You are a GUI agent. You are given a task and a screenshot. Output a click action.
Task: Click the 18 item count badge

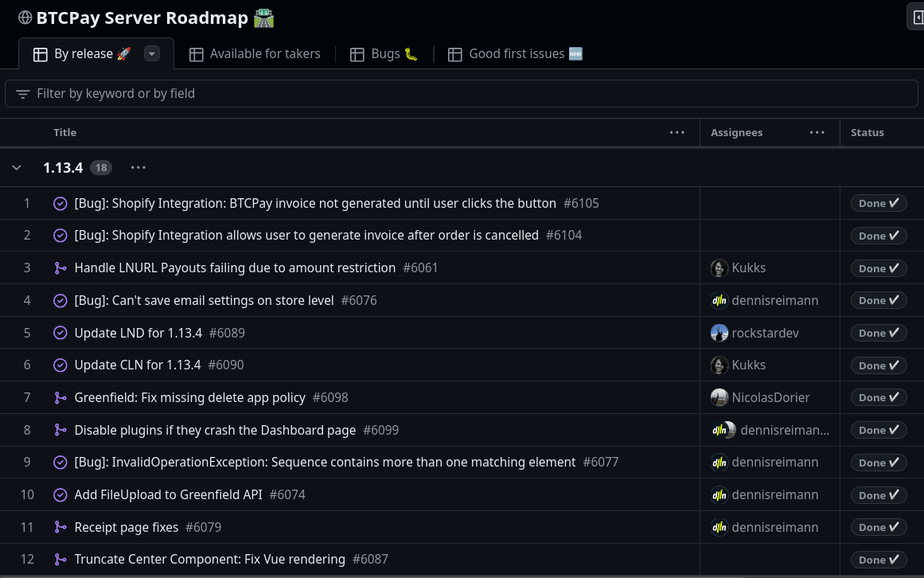point(101,168)
